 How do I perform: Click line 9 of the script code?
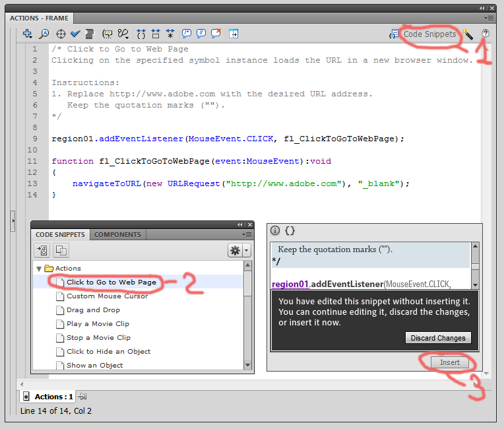click(228, 139)
